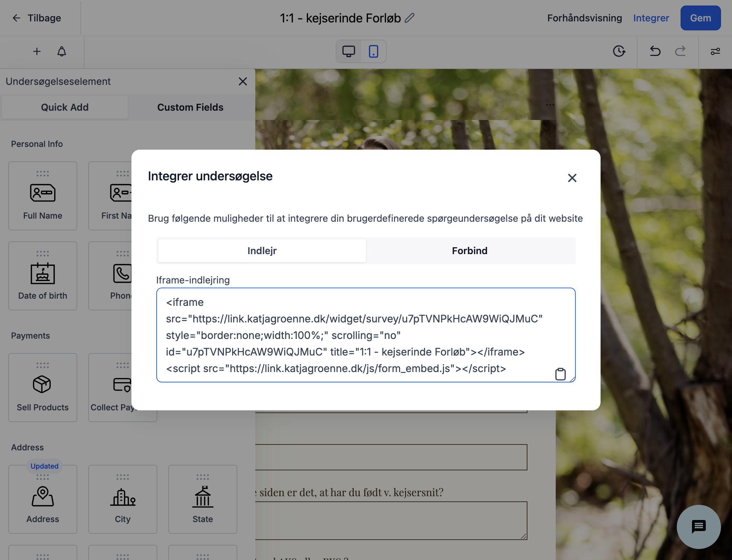Click the undo arrow
Screen dimensions: 732x560
pos(655,51)
